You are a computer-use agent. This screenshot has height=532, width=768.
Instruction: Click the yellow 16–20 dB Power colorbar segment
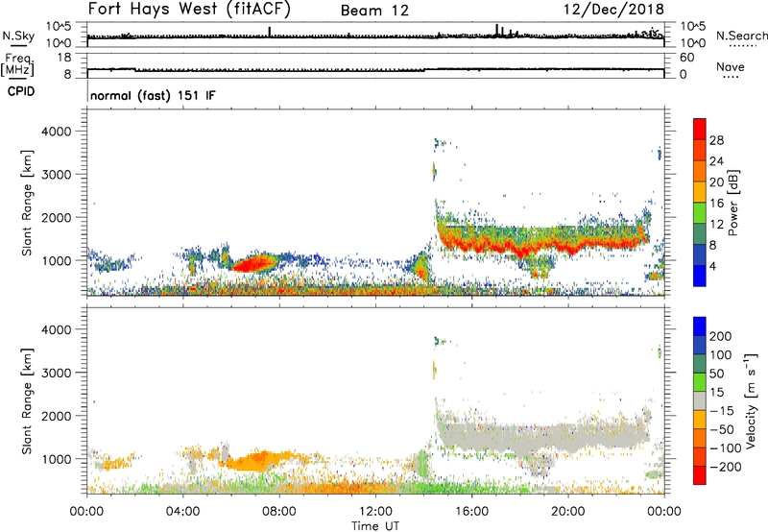(x=700, y=192)
